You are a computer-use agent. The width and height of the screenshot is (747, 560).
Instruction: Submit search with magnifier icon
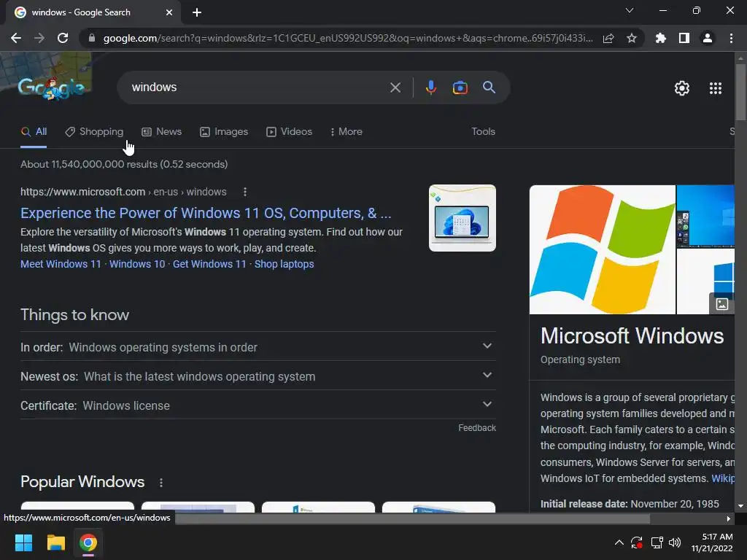[x=489, y=87]
